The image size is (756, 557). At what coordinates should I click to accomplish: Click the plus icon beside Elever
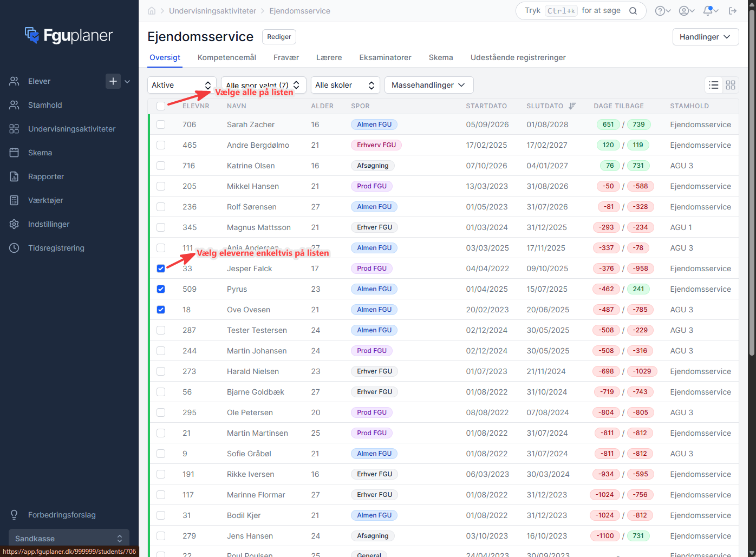pyautogui.click(x=113, y=81)
